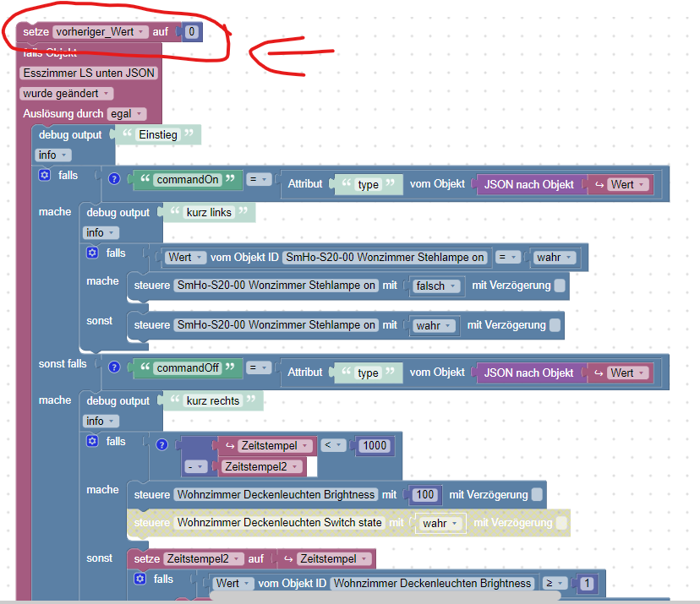Image resolution: width=700 pixels, height=604 pixels.
Task: Open the 'egal' Auslösung durch dropdown
Action: coord(127,114)
